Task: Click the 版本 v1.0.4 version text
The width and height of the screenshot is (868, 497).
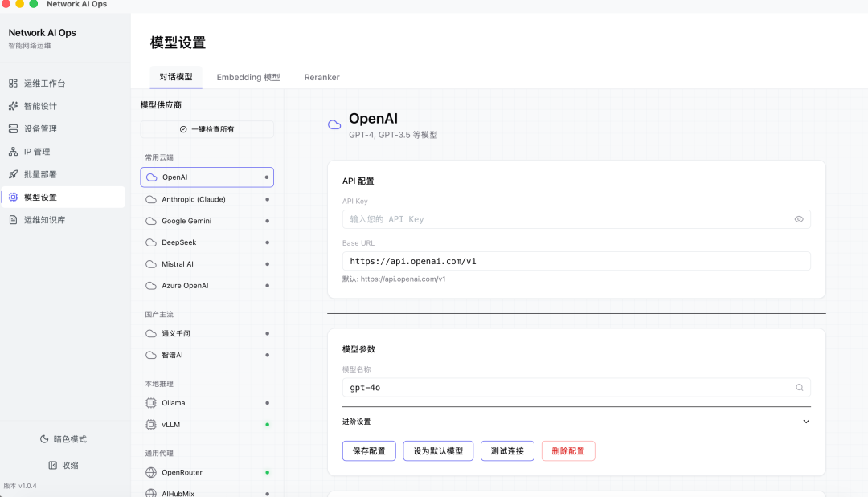Action: 20,486
